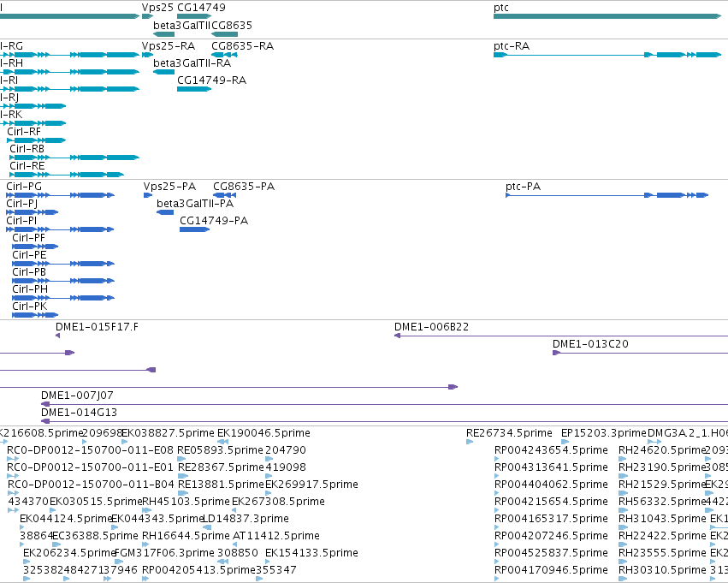Select the Cirl-PE protein label
Screen dimensions: 728x583
[x=29, y=255]
